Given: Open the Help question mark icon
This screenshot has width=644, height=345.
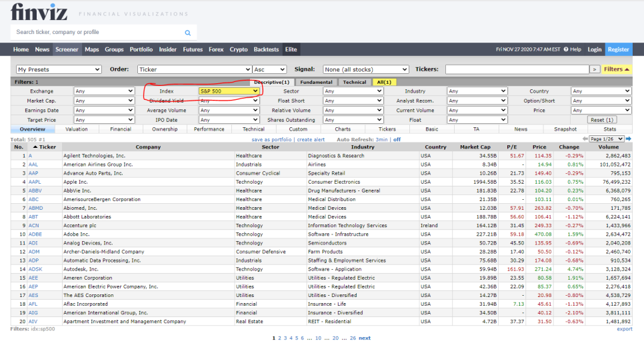Looking at the screenshot, I should tap(566, 49).
